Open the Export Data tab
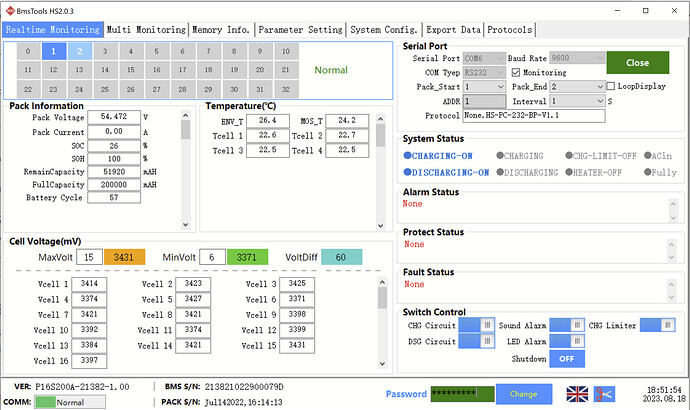The image size is (690, 410). point(453,29)
